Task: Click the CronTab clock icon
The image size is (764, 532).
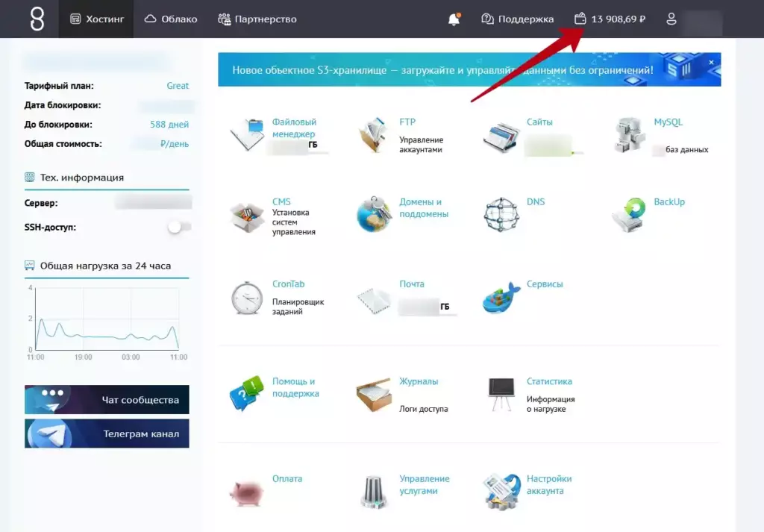Action: pyautogui.click(x=247, y=298)
